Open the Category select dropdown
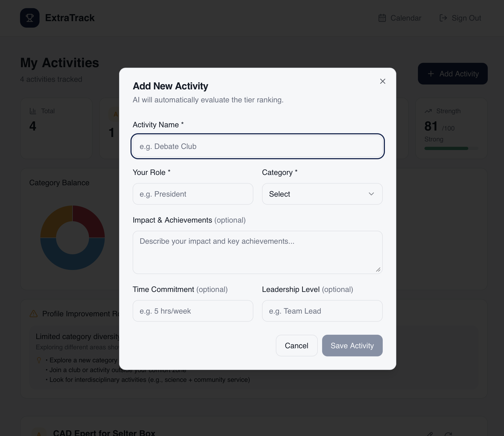This screenshot has height=436, width=504. click(x=322, y=194)
